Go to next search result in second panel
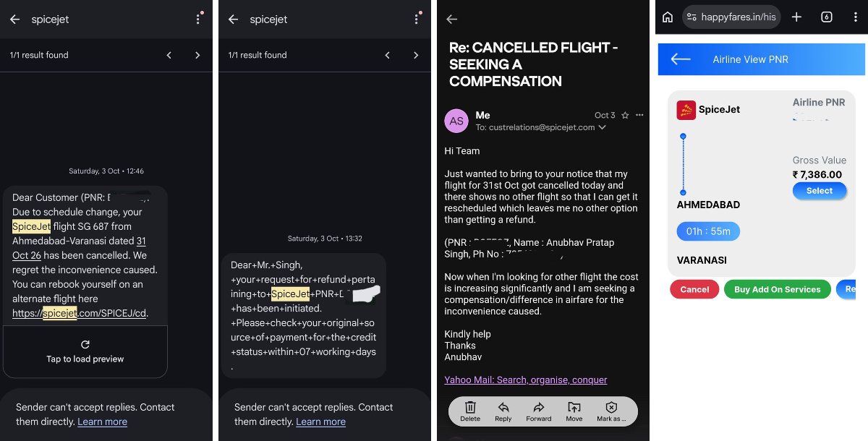The image size is (868, 441). pyautogui.click(x=416, y=55)
